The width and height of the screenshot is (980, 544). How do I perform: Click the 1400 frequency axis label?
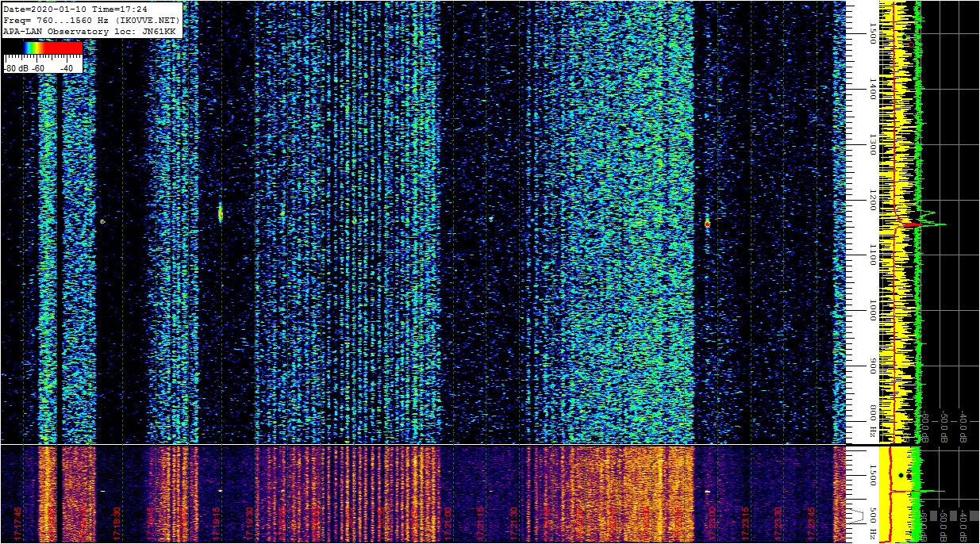tap(872, 89)
